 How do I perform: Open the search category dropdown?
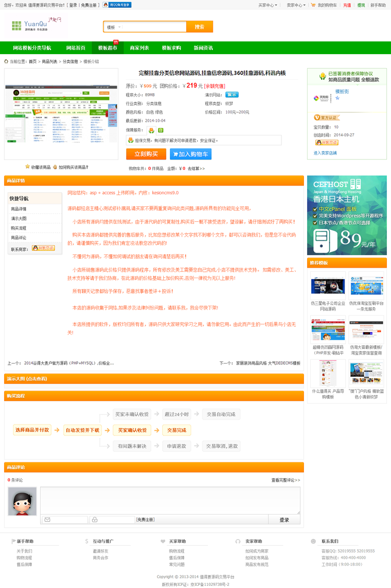113,27
